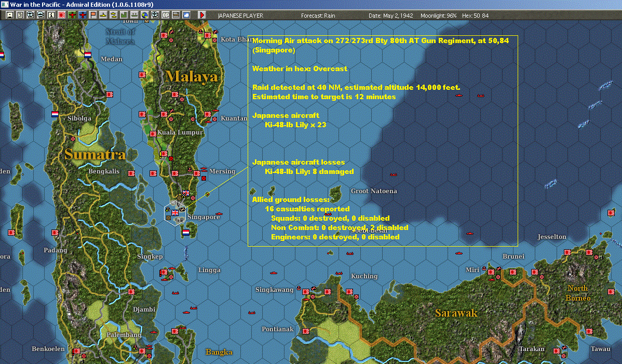Click 'Ki-48-Ib Lily: 8 damaged' report line
This screenshot has height=364, width=622.
[x=309, y=171]
